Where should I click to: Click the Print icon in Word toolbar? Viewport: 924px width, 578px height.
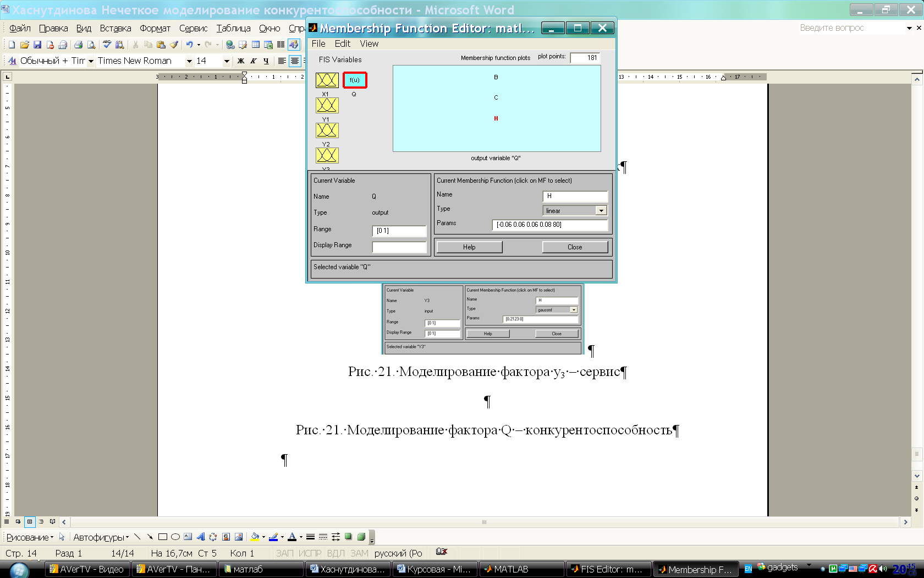pos(78,45)
